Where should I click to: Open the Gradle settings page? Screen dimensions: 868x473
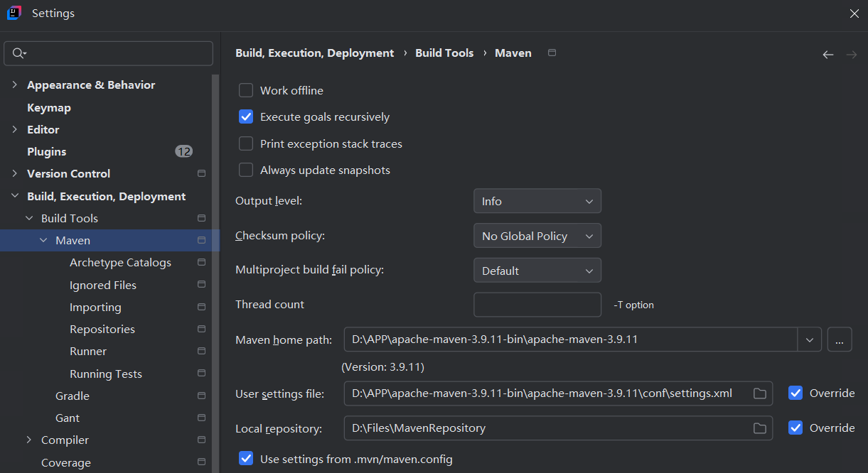coord(73,396)
